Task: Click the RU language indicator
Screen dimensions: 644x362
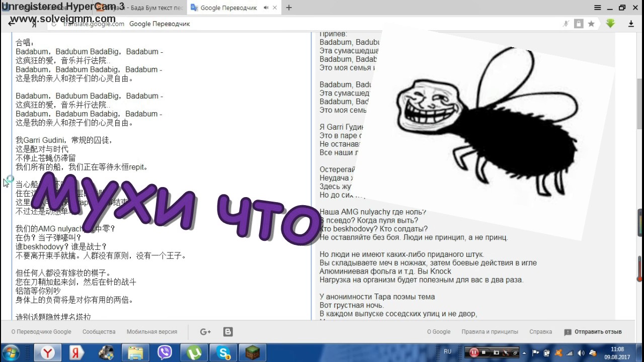Action: tap(447, 351)
